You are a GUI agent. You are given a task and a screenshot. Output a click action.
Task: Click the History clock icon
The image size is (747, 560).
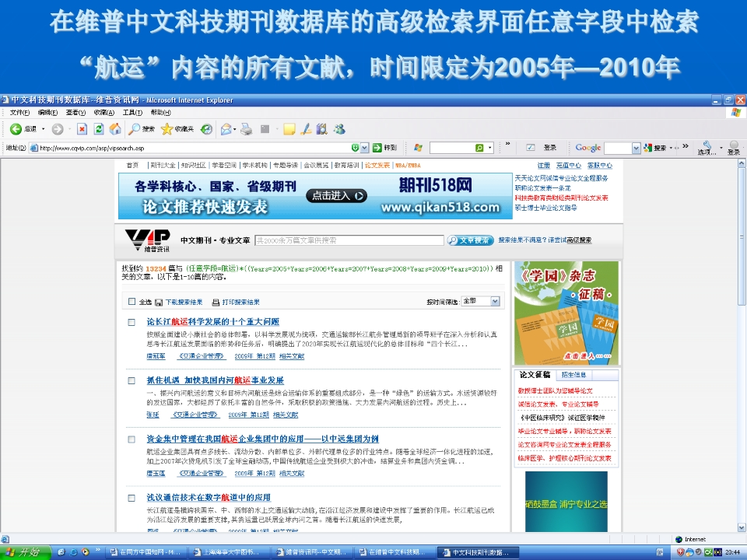206,129
